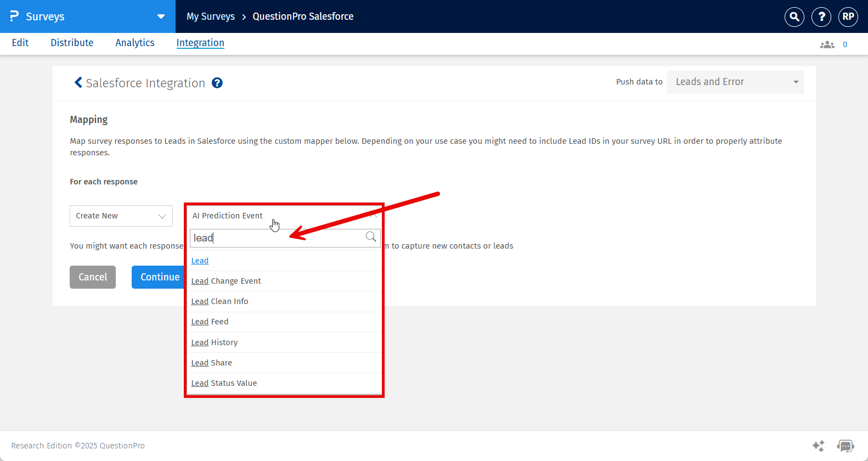
Task: Click the team member count 0
Action: (x=845, y=44)
